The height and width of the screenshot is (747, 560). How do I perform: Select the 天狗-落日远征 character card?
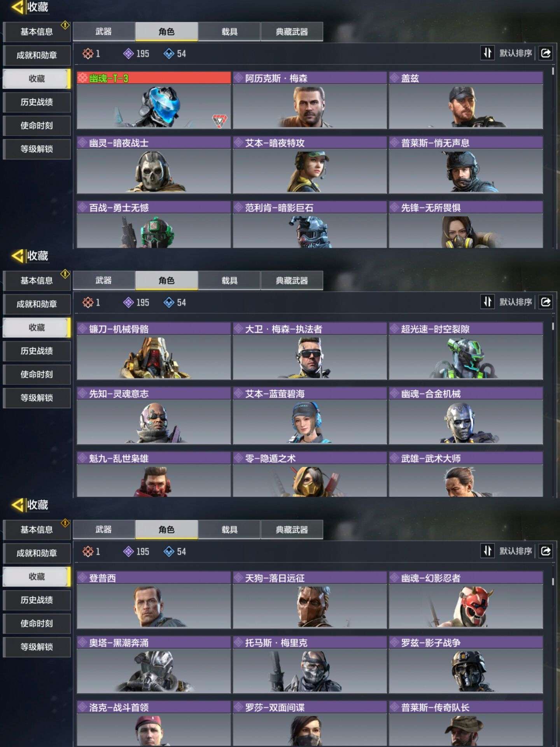[x=310, y=600]
